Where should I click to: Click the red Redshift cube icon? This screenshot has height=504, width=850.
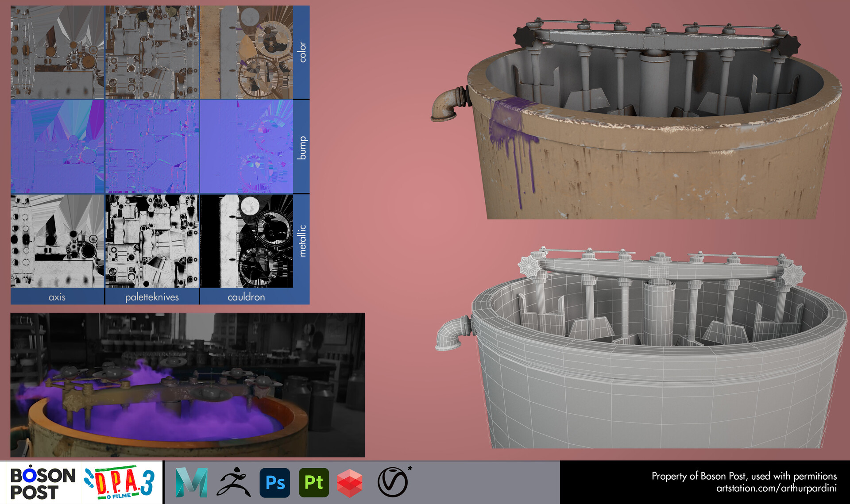coord(350,483)
